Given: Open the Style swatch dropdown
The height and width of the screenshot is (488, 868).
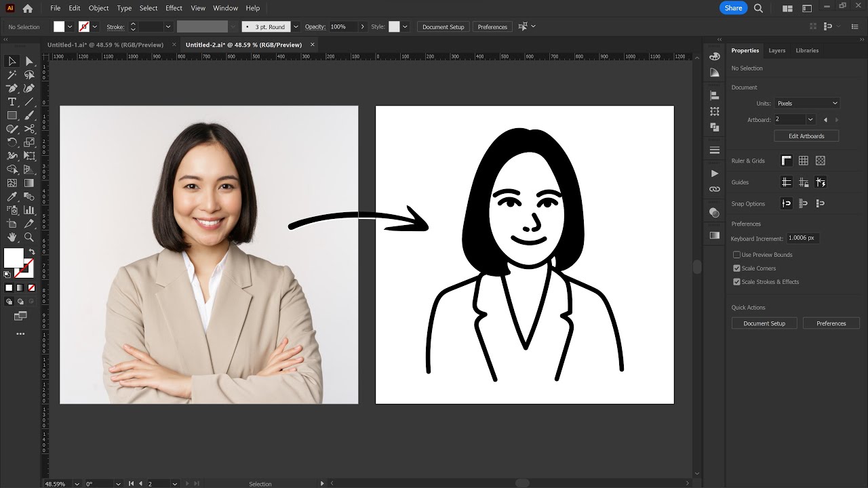Looking at the screenshot, I should pos(405,27).
